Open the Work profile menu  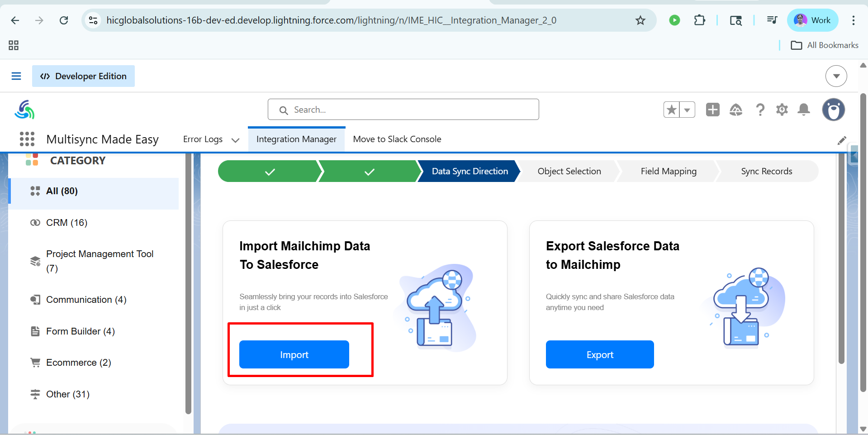pos(812,20)
